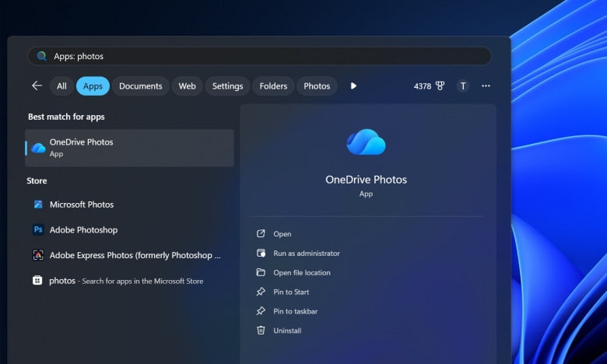The height and width of the screenshot is (364, 607).
Task: Go back with the left arrow
Action: 37,86
